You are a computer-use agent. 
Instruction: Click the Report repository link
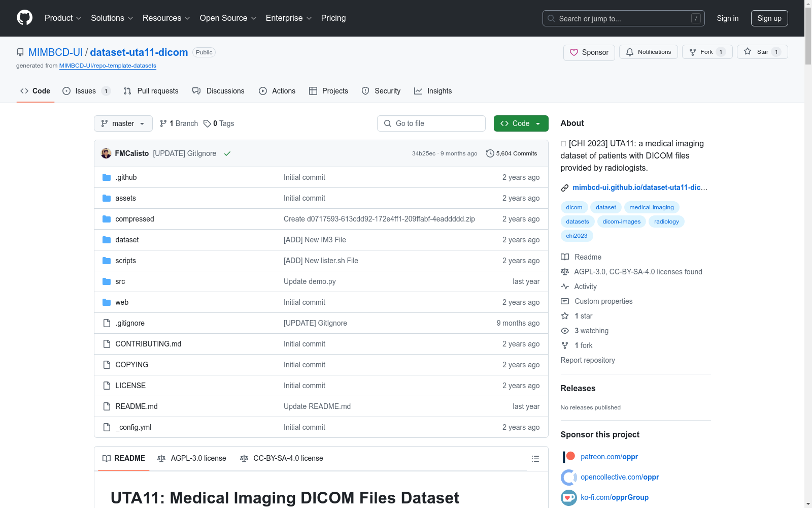point(588,360)
